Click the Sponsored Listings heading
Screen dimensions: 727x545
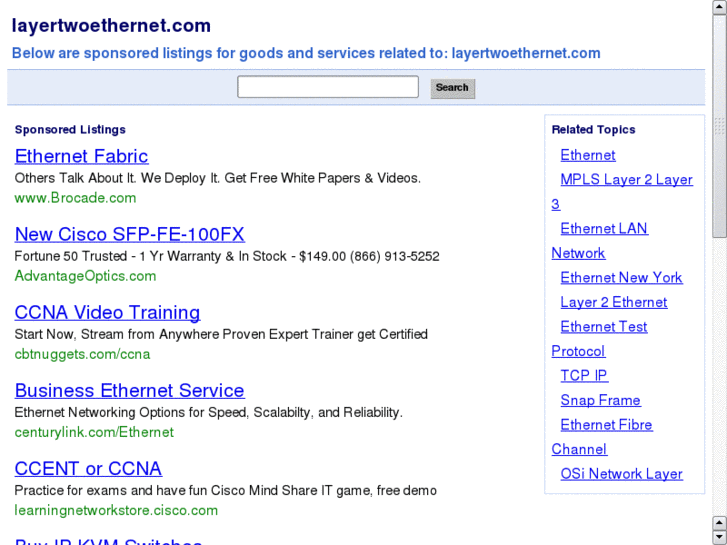70,129
